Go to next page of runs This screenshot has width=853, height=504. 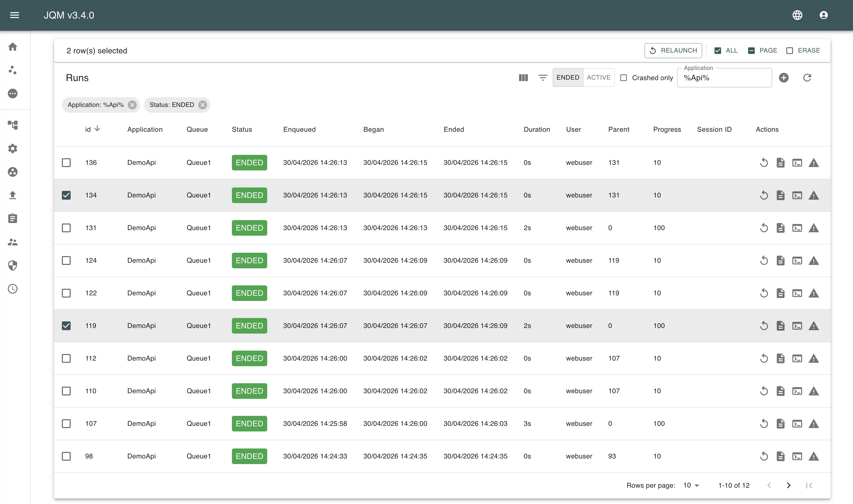(789, 485)
